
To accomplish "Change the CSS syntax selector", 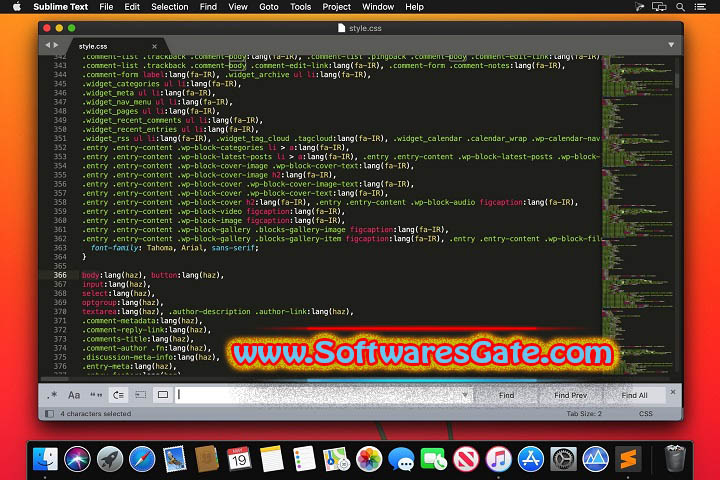I will pos(646,413).
